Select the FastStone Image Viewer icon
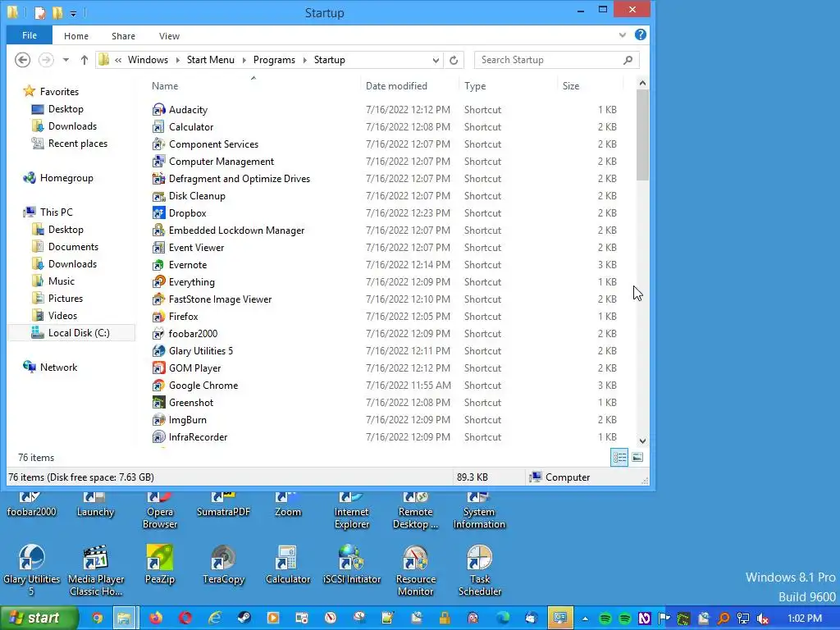Screen dimensions: 840x630 pyautogui.click(x=158, y=299)
